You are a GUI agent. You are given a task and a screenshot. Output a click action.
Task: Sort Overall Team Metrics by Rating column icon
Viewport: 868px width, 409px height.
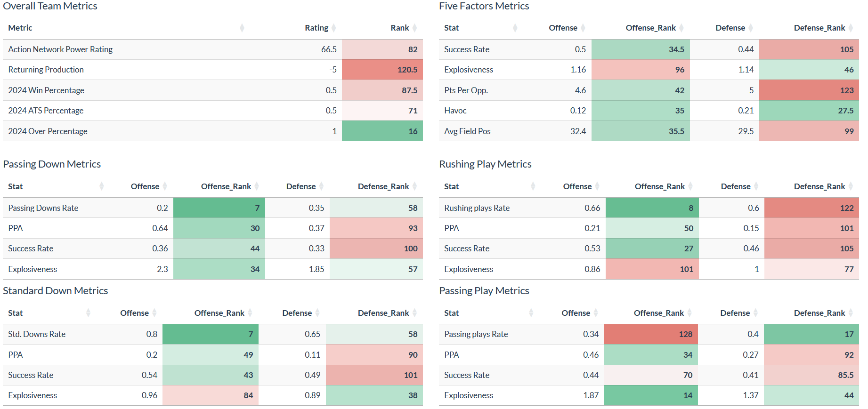pos(333,28)
